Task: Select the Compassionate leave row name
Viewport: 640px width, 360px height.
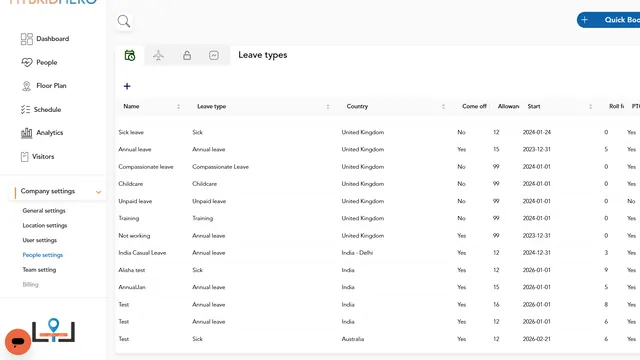Action: click(146, 167)
